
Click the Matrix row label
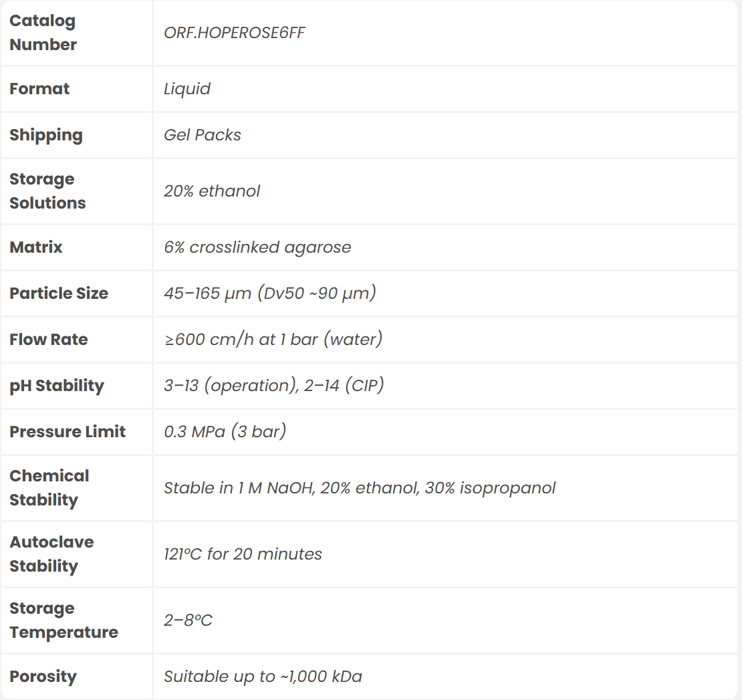pos(36,247)
